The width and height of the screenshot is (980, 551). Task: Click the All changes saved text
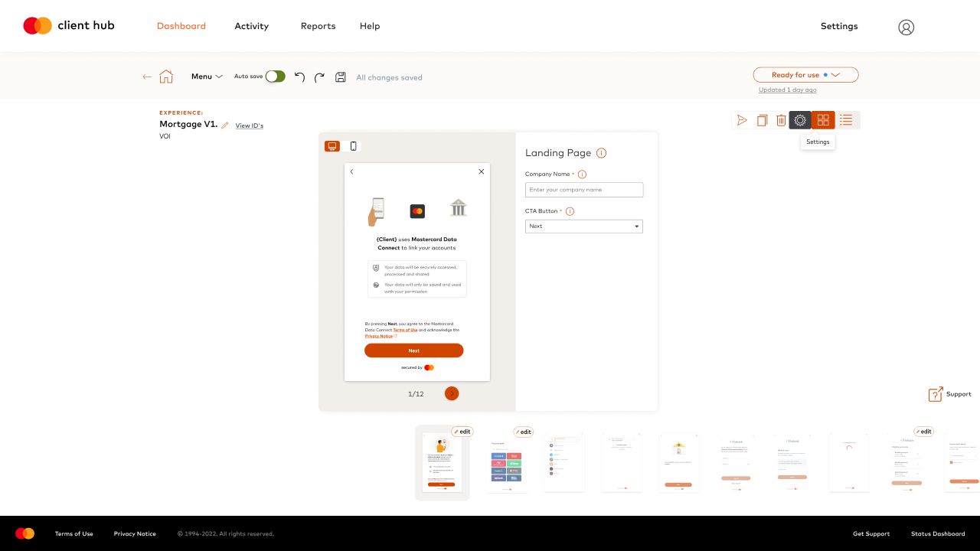(389, 77)
